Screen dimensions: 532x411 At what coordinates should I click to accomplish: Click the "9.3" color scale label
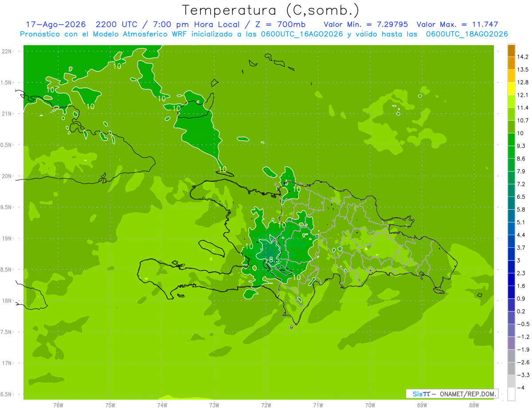coord(521,146)
